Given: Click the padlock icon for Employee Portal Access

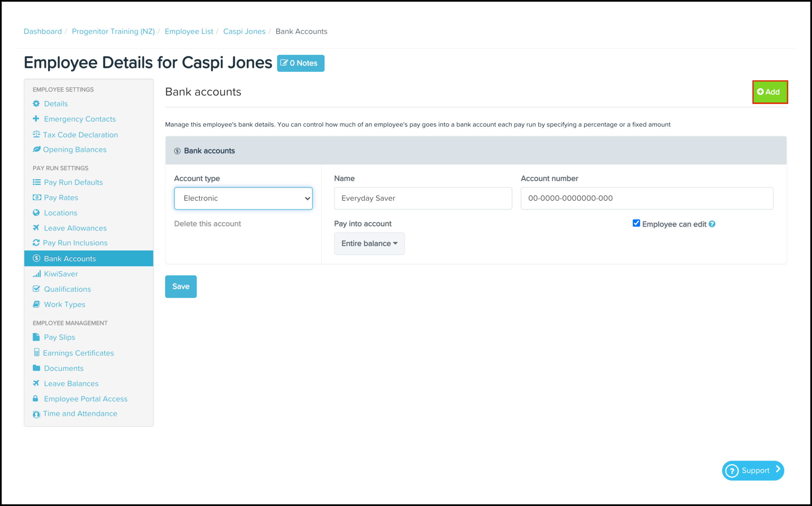Looking at the screenshot, I should click(35, 399).
